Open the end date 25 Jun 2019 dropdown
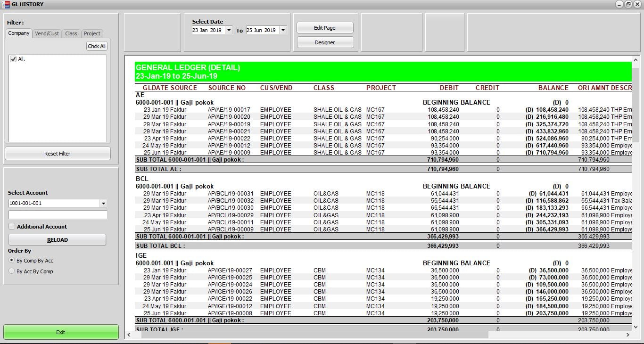Screen dimensions: 644x344 [x=283, y=30]
